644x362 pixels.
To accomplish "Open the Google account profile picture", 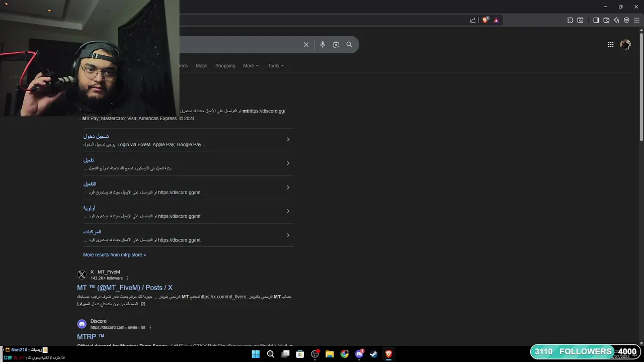I will tap(625, 45).
